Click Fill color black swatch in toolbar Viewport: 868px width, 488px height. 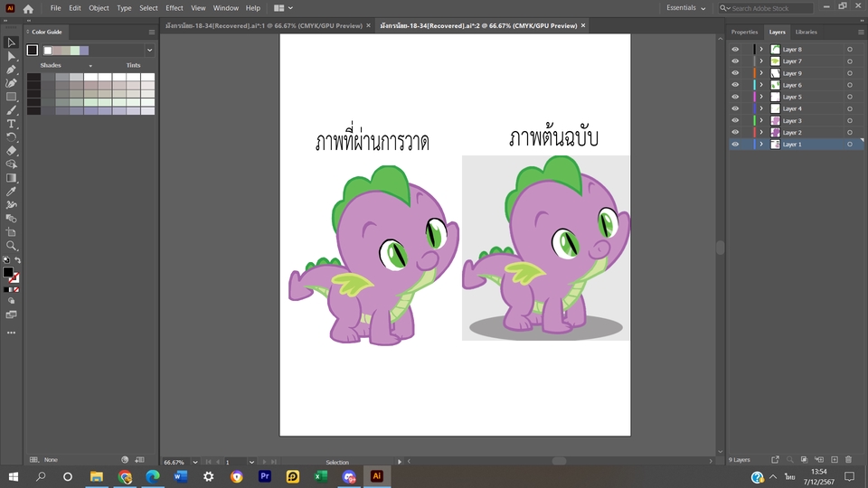click(8, 272)
